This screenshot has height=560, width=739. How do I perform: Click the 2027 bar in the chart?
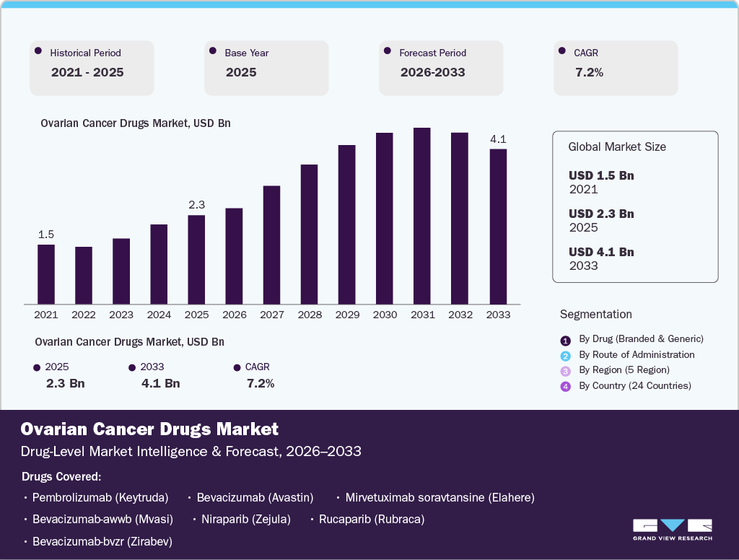click(x=272, y=245)
